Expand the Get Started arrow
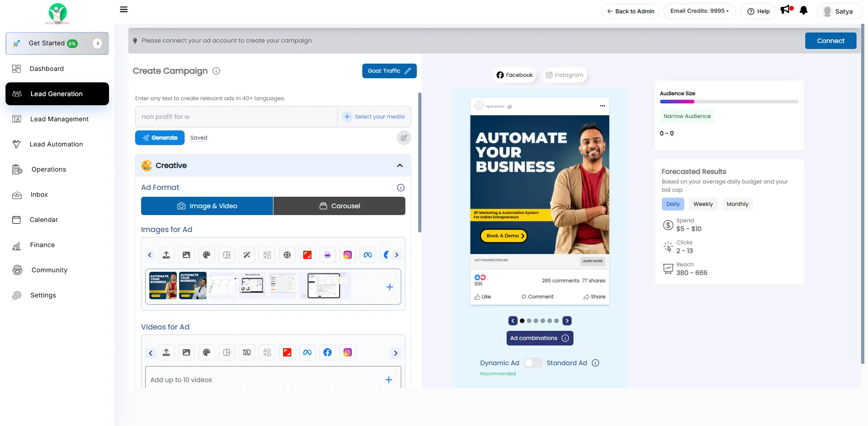 tap(98, 43)
